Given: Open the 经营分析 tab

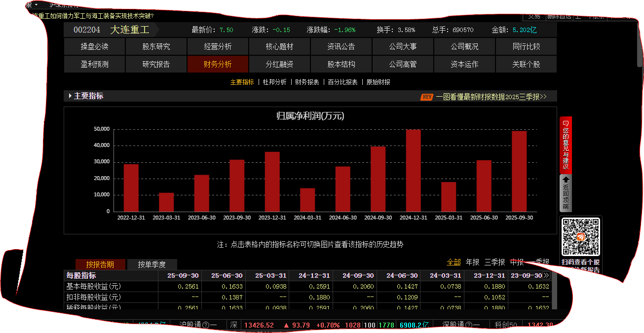Looking at the screenshot, I should click(x=218, y=46).
